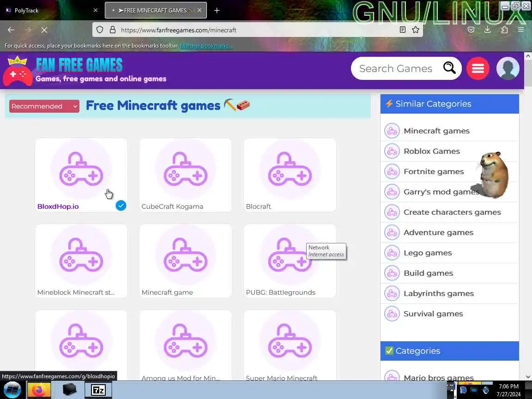Close the PolyTrack tab
The height and width of the screenshot is (399, 532).
click(96, 11)
